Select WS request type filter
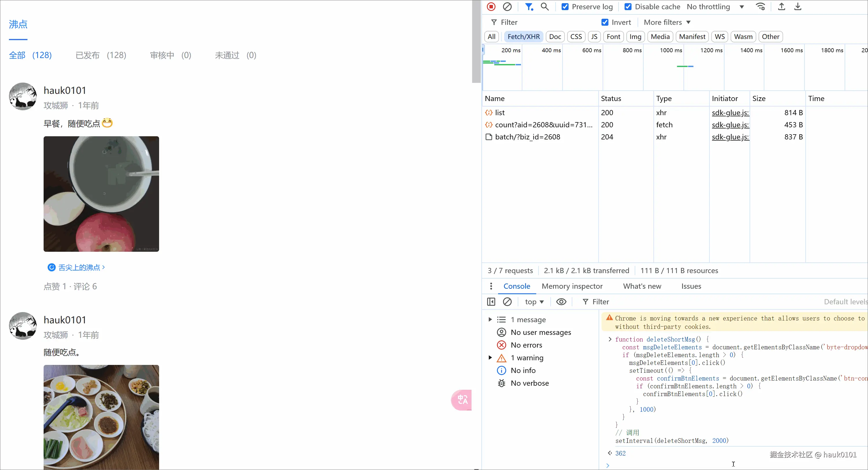 coord(719,37)
